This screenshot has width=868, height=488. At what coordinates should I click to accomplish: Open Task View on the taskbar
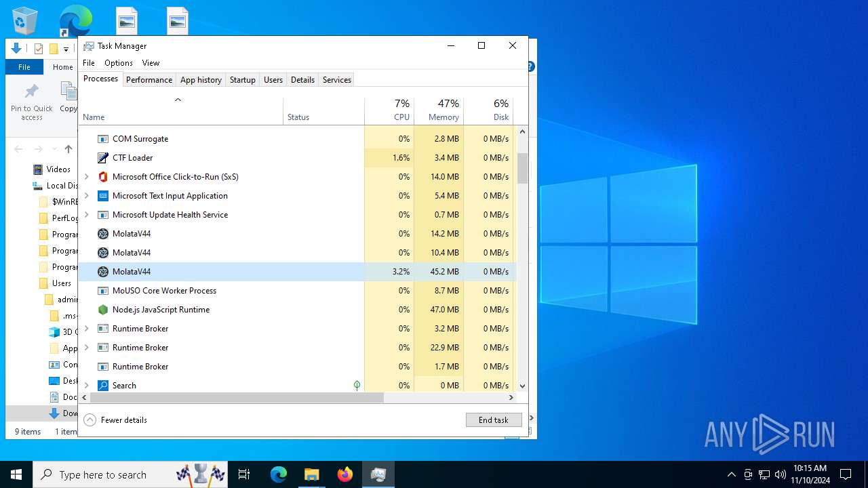tap(244, 474)
